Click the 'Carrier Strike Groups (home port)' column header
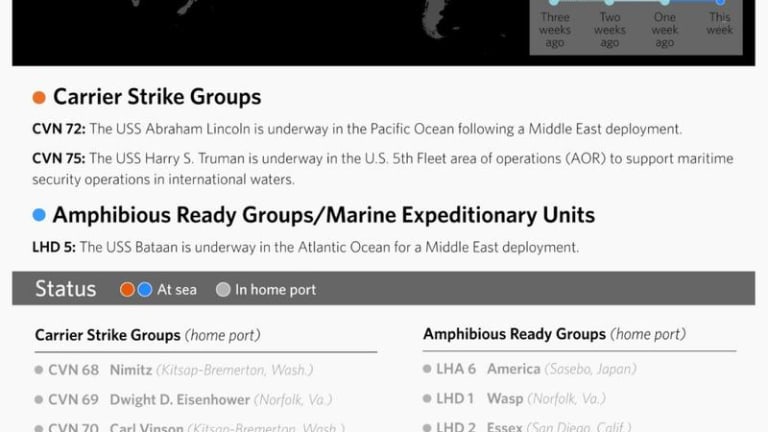768x432 pixels. point(147,336)
